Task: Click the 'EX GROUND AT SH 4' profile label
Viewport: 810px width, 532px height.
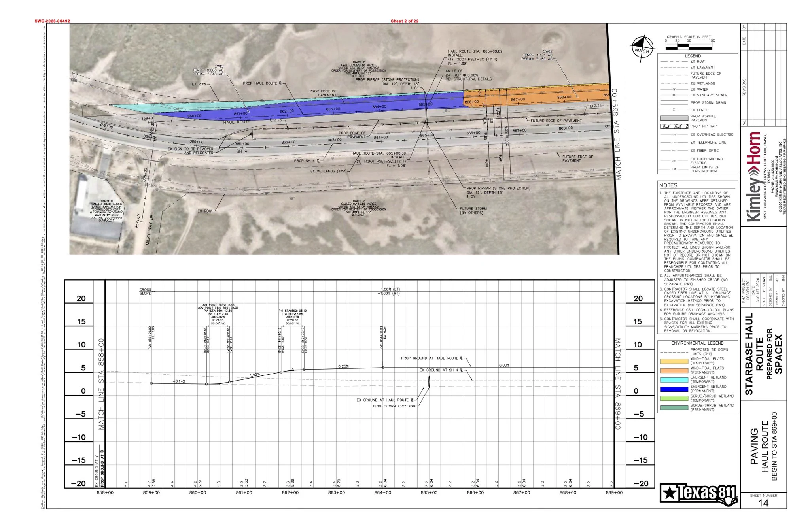Action: coord(441,370)
